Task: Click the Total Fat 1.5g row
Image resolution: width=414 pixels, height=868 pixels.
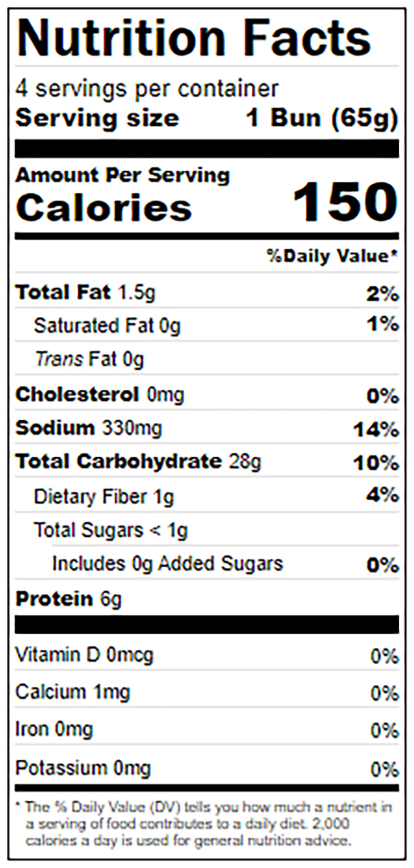Action: tap(207, 293)
